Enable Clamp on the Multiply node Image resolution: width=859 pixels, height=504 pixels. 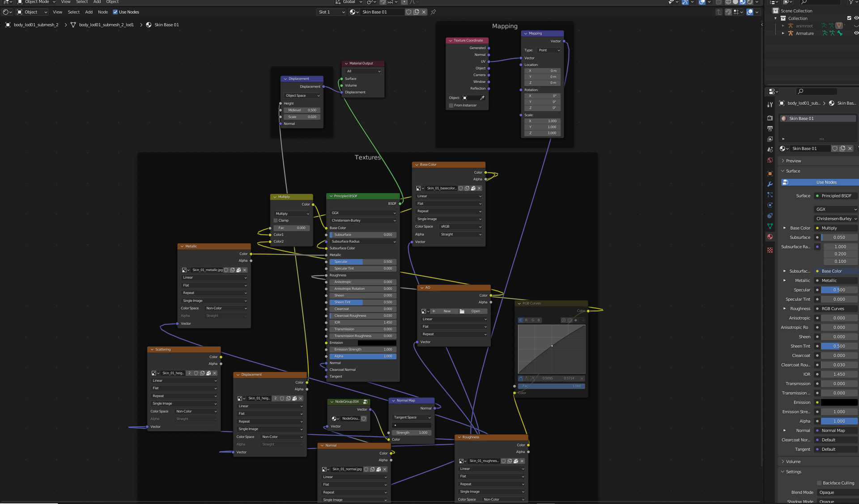pyautogui.click(x=276, y=220)
